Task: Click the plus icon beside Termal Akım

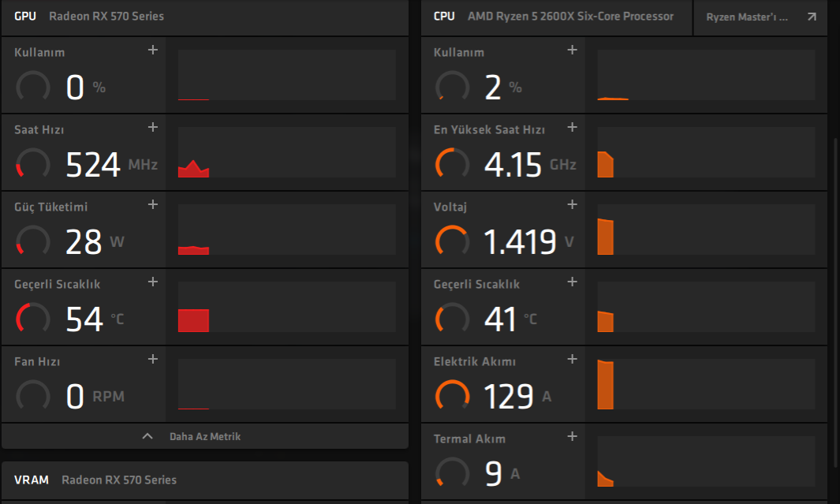Action: pyautogui.click(x=573, y=437)
